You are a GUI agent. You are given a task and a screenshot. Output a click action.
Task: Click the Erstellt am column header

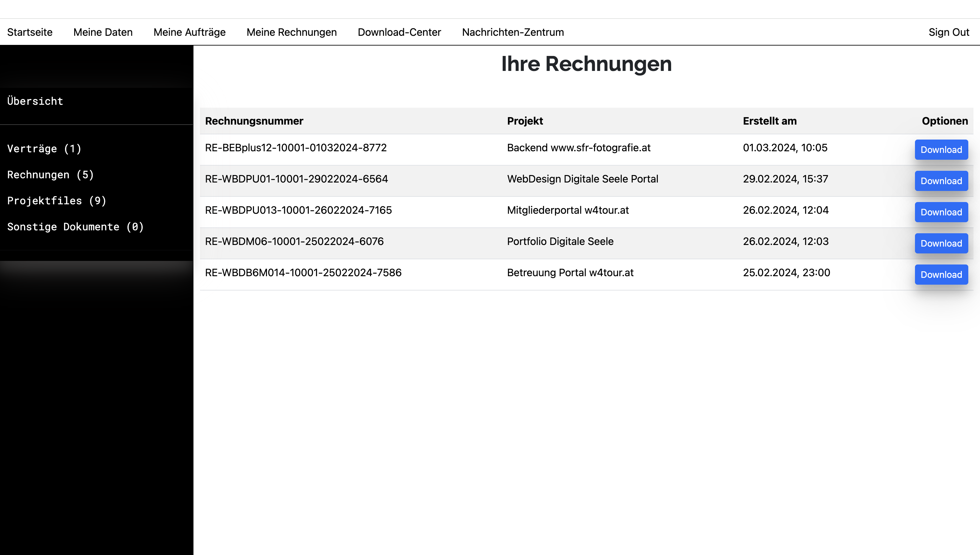click(x=769, y=121)
